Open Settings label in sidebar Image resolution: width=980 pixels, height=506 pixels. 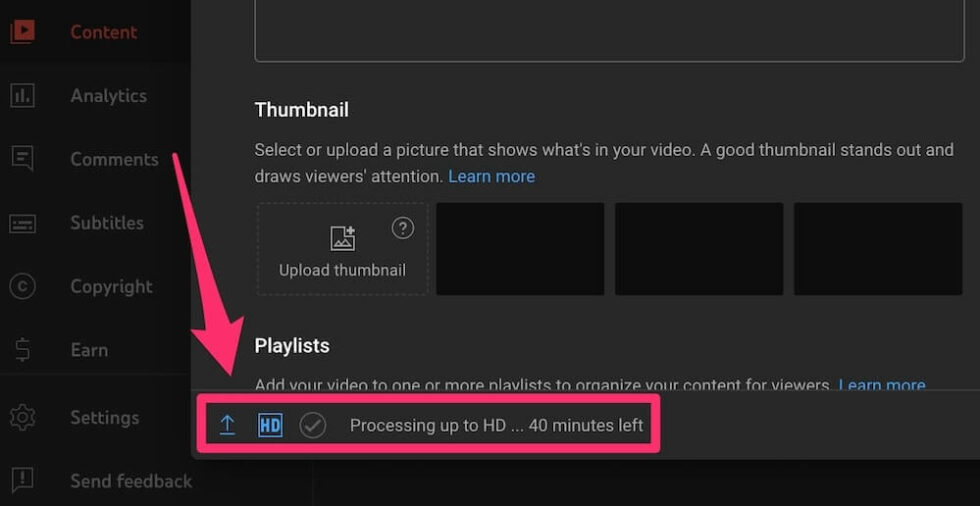click(x=104, y=417)
